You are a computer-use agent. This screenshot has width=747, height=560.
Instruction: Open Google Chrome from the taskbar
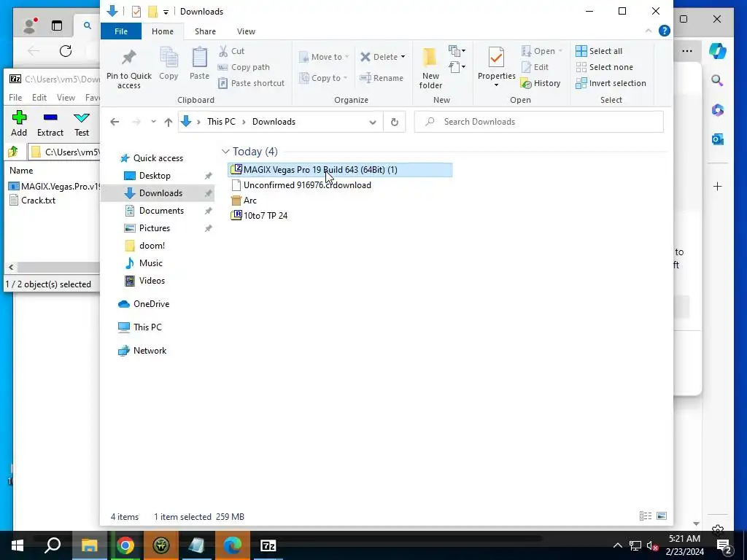pyautogui.click(x=125, y=545)
